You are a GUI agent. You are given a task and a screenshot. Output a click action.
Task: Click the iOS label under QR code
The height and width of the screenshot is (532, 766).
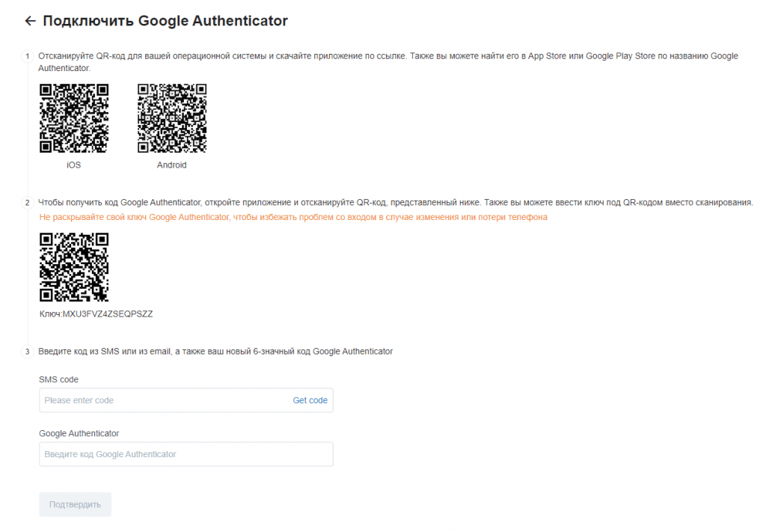click(x=74, y=165)
